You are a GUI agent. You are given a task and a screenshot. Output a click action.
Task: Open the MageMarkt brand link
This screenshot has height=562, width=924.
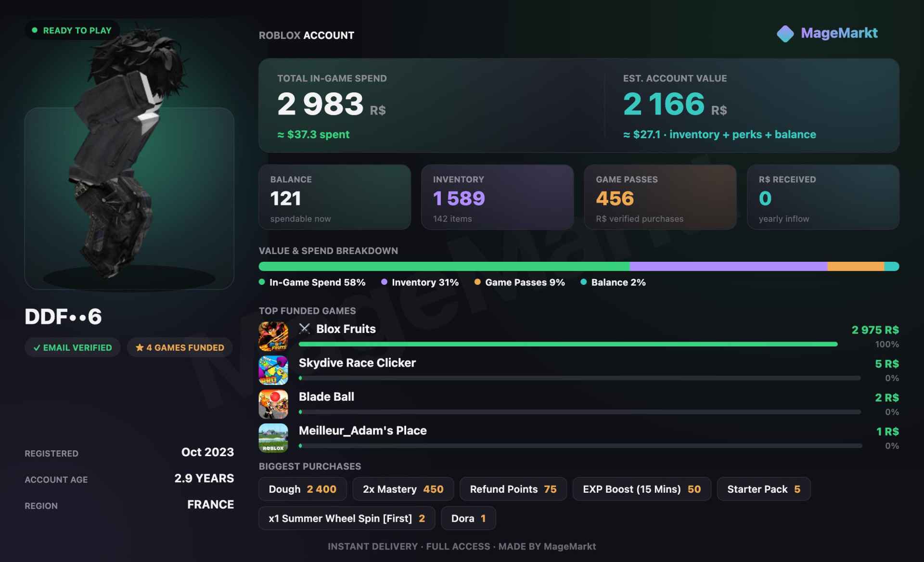(x=827, y=33)
